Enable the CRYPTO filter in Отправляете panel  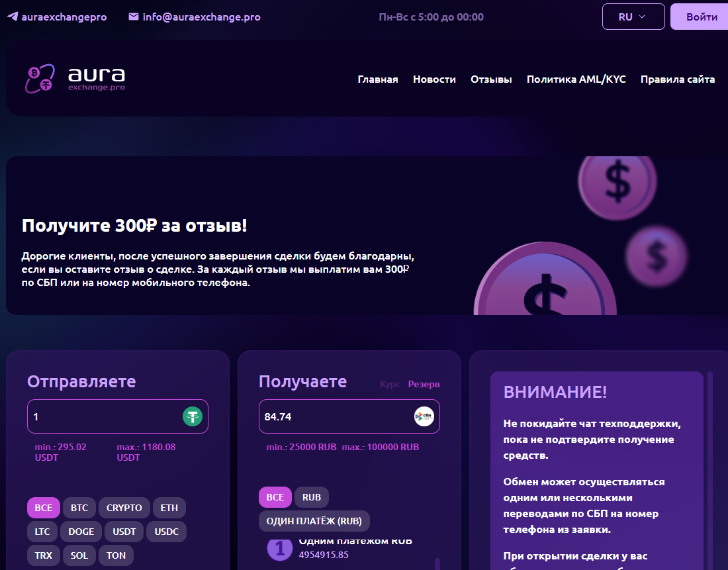[x=124, y=508]
